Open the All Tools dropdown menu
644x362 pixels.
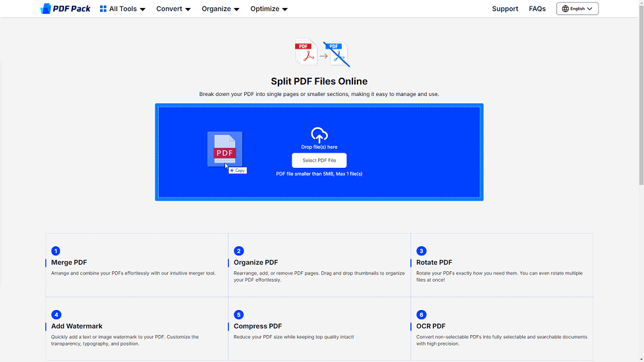click(x=123, y=9)
